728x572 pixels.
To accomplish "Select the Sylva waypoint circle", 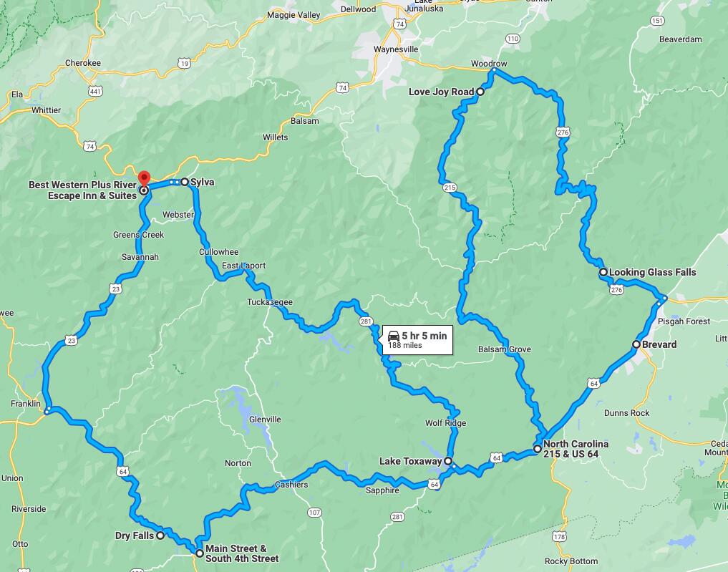I will pos(184,182).
